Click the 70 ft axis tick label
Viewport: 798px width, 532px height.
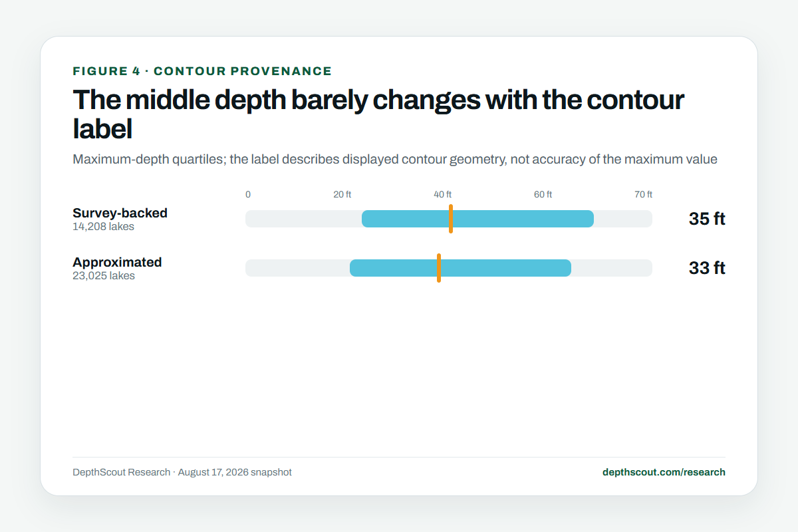click(x=643, y=194)
